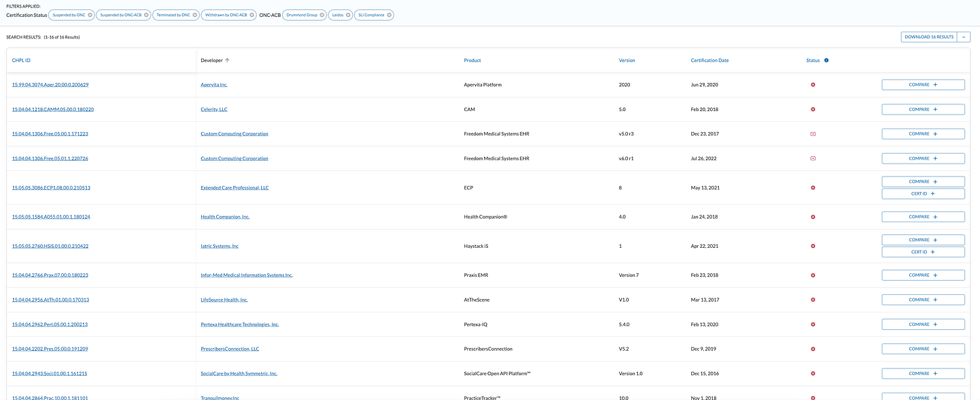Sort results by CHPL ID column
The height and width of the screenshot is (400, 980).
(x=22, y=61)
